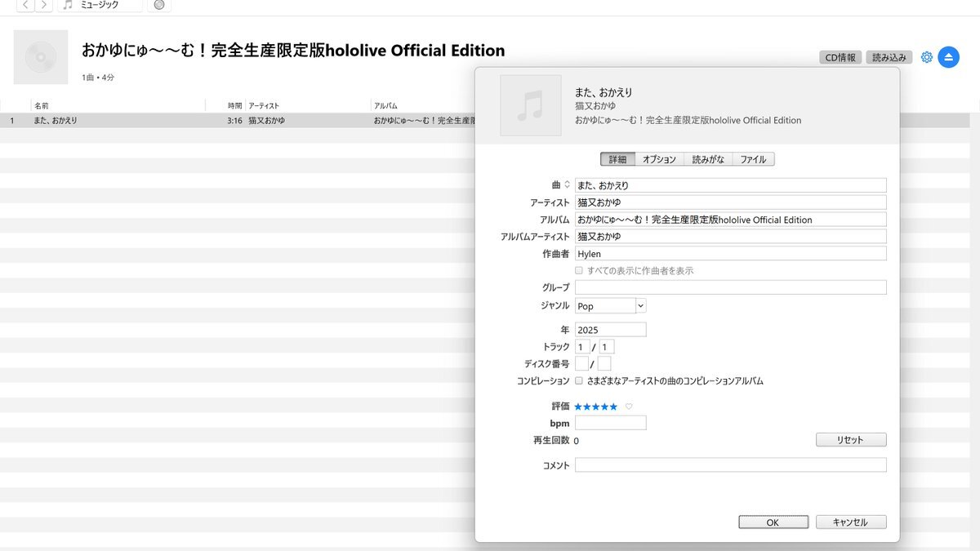Focus the コメント field
The width and height of the screenshot is (980, 551).
point(730,465)
